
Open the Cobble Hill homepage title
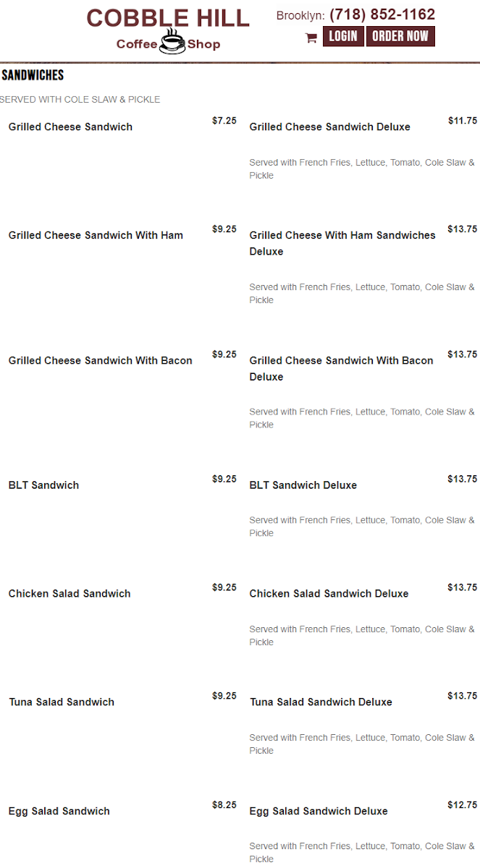pyautogui.click(x=168, y=18)
